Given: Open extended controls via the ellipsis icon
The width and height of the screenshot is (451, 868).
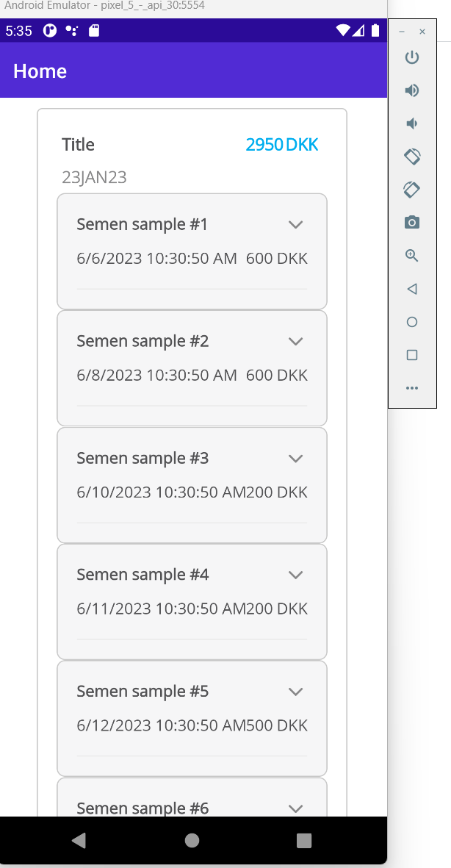Looking at the screenshot, I should [x=411, y=388].
